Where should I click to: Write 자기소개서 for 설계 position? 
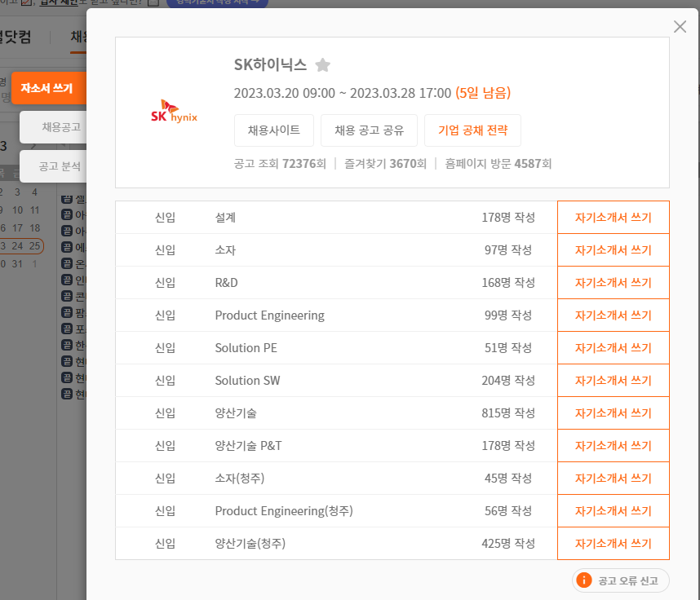pos(614,217)
